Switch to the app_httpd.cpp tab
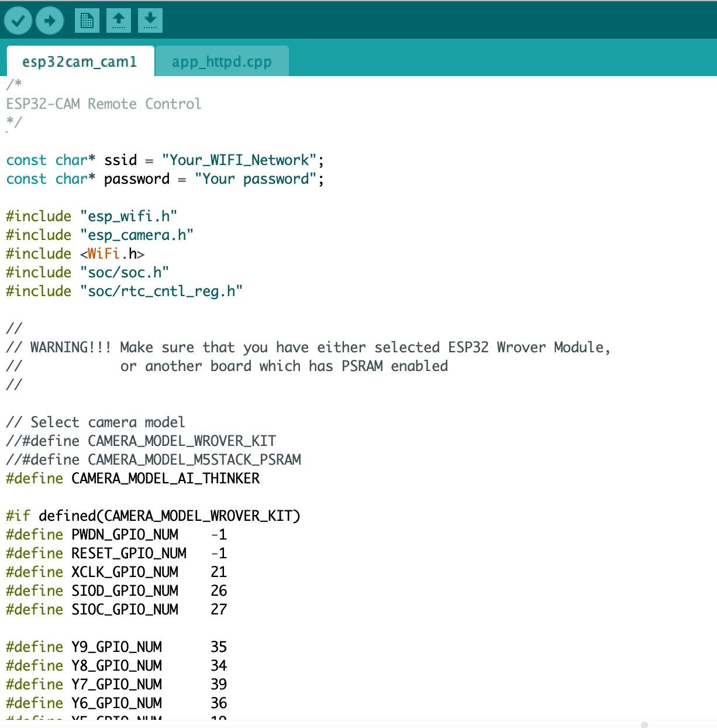 click(222, 61)
